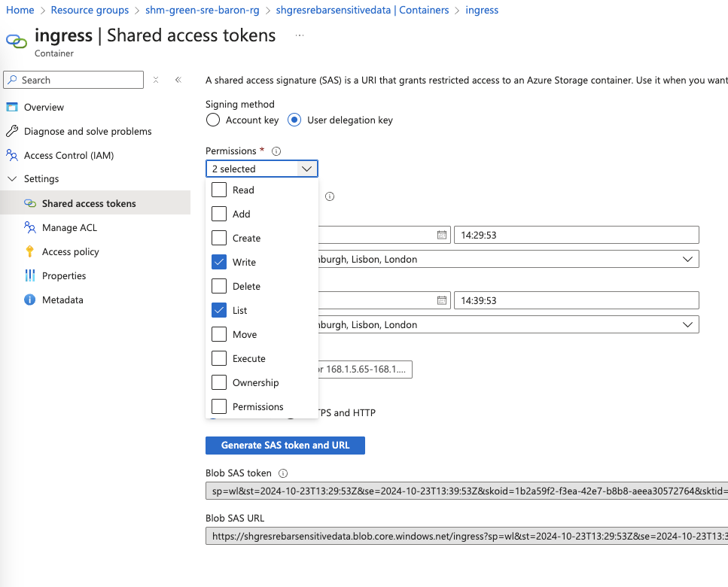
Task: Open Access Control (IAM)
Action: (x=69, y=156)
